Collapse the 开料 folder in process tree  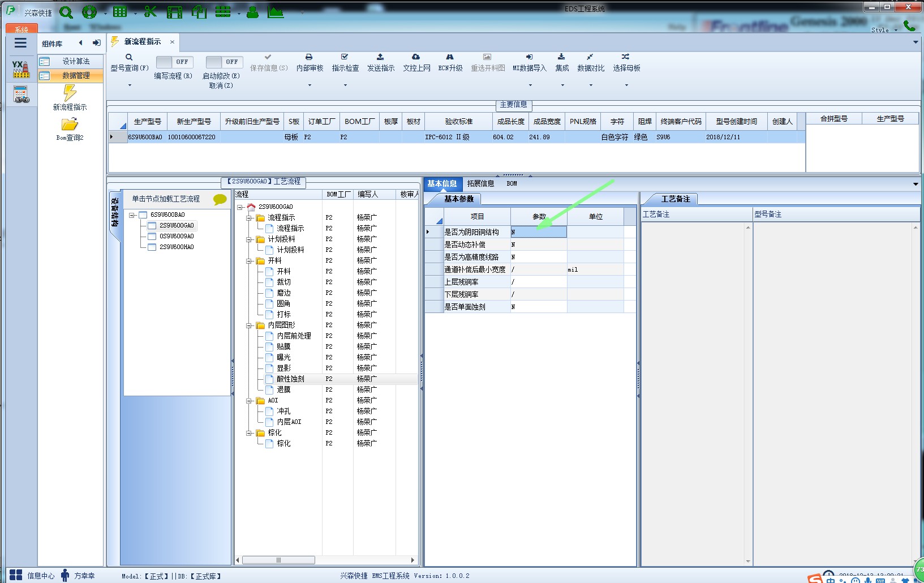(x=249, y=261)
